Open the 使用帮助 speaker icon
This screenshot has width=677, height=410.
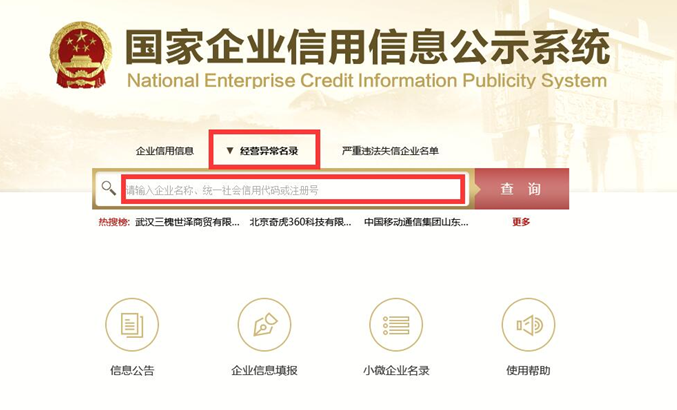tap(528, 325)
